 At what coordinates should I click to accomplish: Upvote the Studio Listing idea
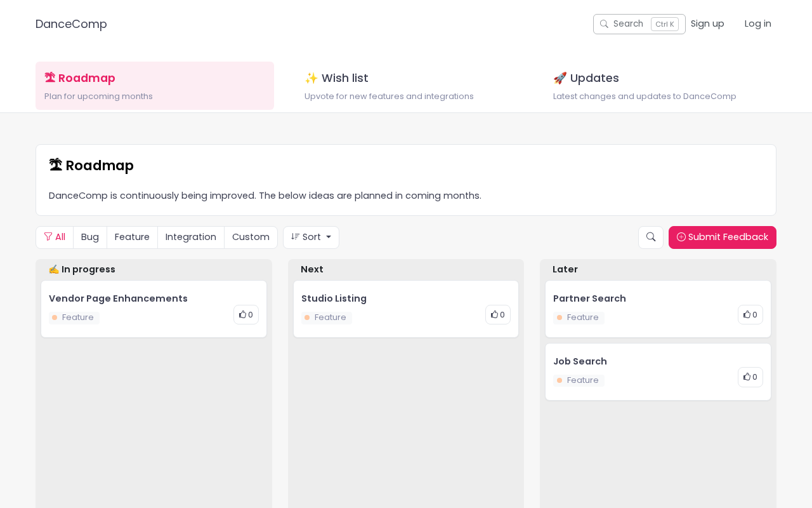(498, 315)
